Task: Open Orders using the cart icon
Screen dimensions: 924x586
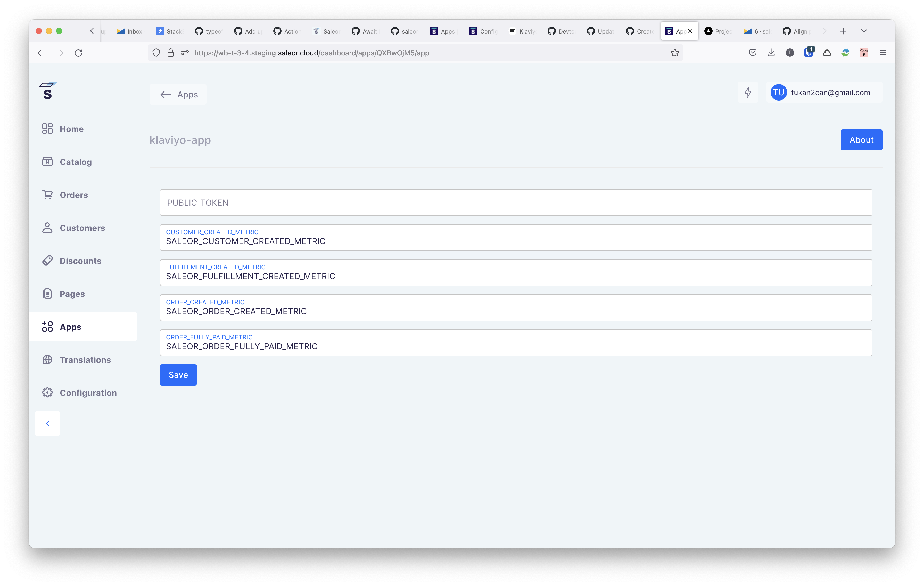Action: point(47,195)
